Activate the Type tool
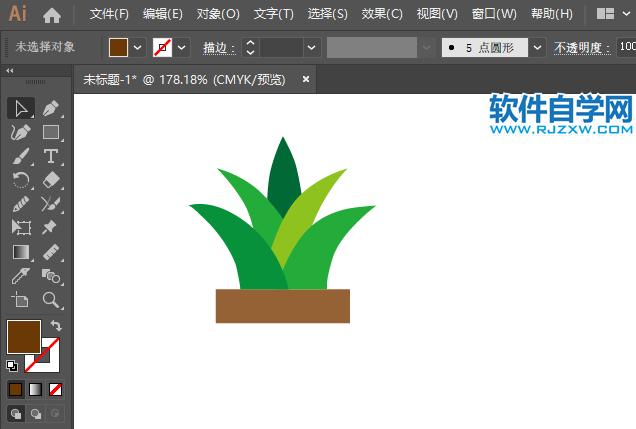This screenshot has width=636, height=429. tap(51, 156)
